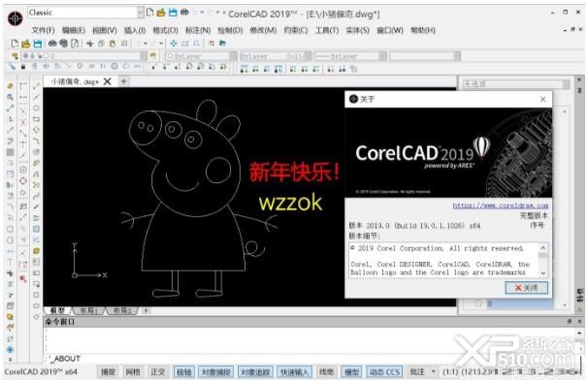Image resolution: width=588 pixels, height=381 pixels.
Task: Switch to the 布局1 layout tab
Action: tap(89, 310)
